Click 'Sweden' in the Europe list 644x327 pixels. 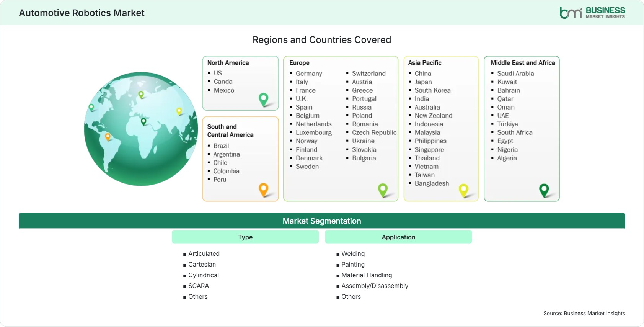(x=307, y=167)
